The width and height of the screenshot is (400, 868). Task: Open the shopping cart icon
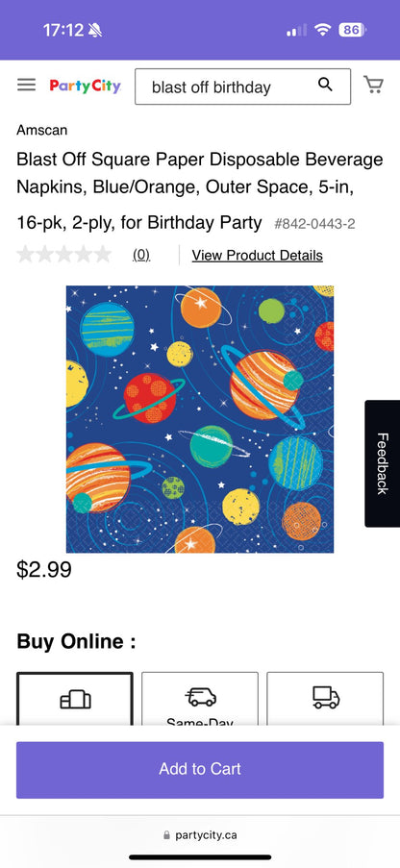(x=373, y=85)
